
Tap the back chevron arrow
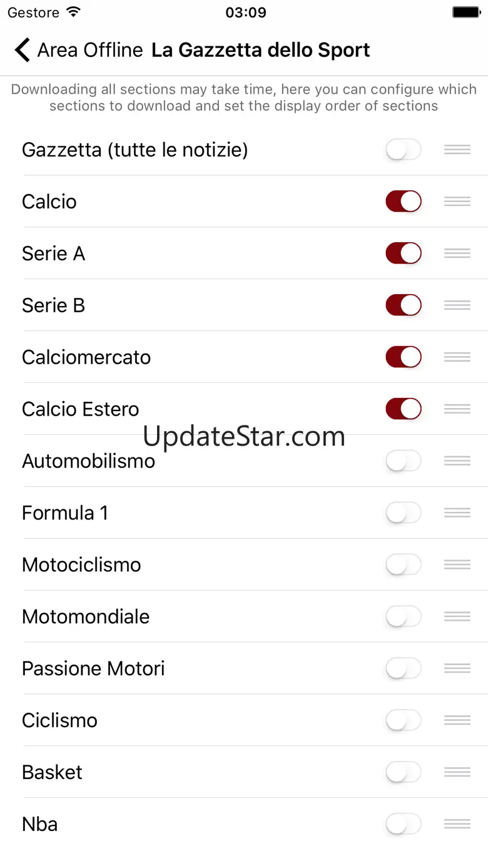[x=23, y=50]
